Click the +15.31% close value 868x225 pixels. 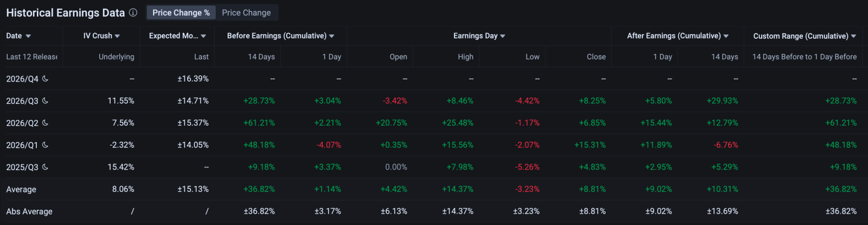point(590,145)
